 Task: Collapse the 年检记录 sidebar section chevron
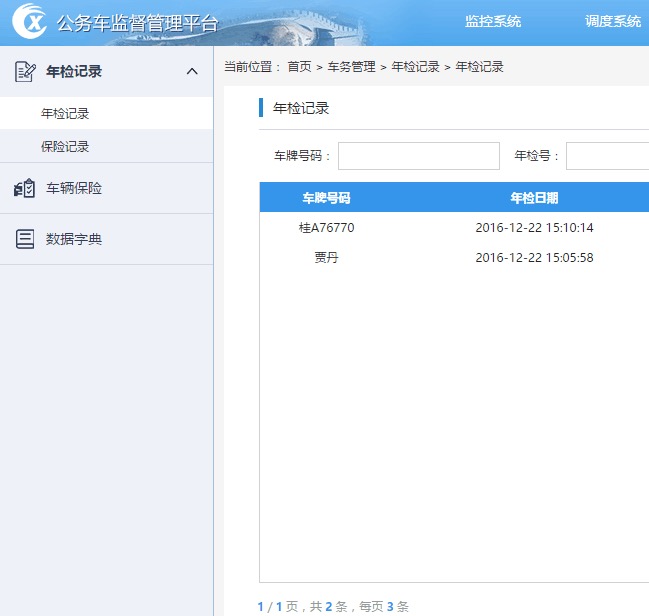(193, 72)
